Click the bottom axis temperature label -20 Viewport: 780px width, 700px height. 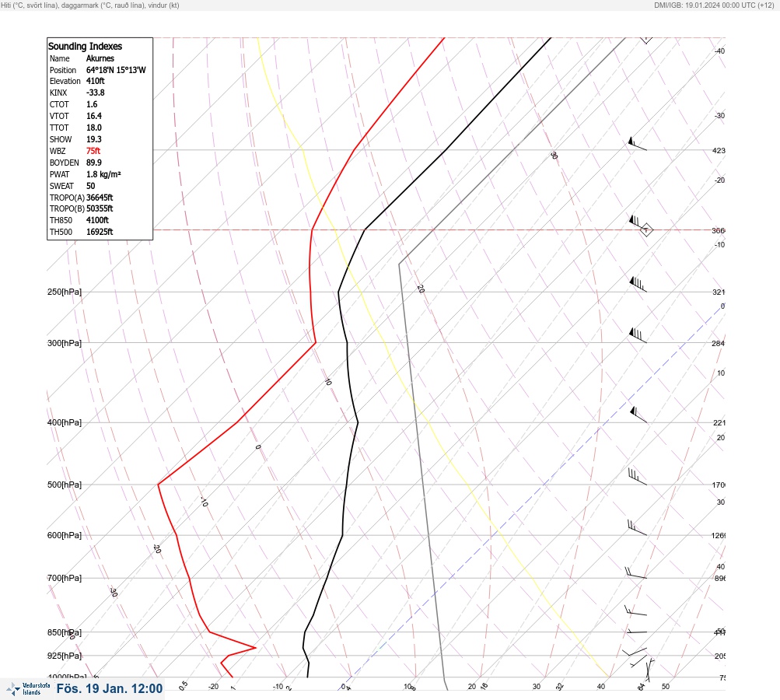(213, 687)
